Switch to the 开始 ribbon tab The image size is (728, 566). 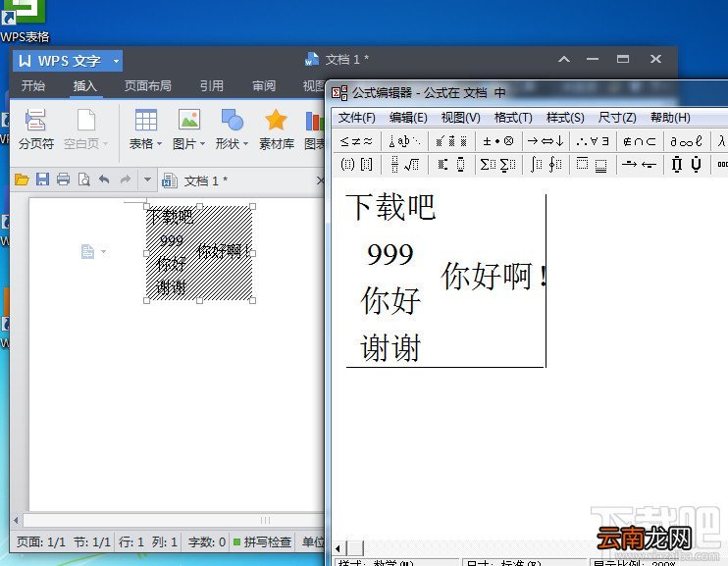click(33, 86)
